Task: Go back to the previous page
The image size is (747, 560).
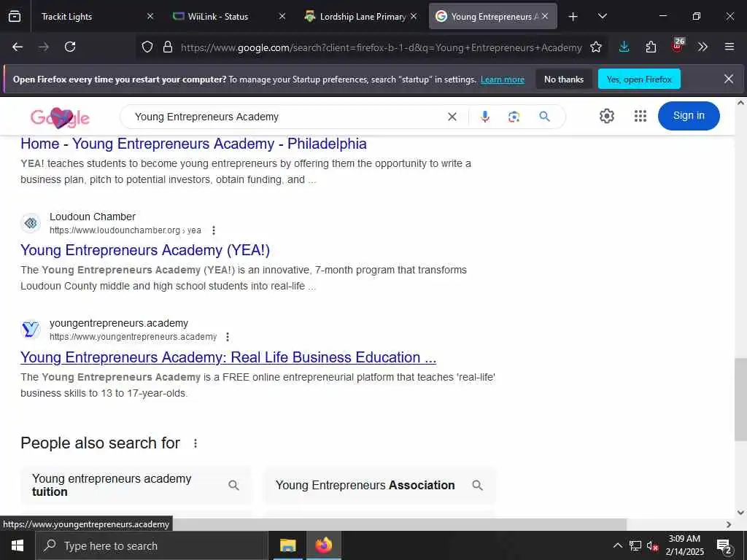Action: coord(18,47)
